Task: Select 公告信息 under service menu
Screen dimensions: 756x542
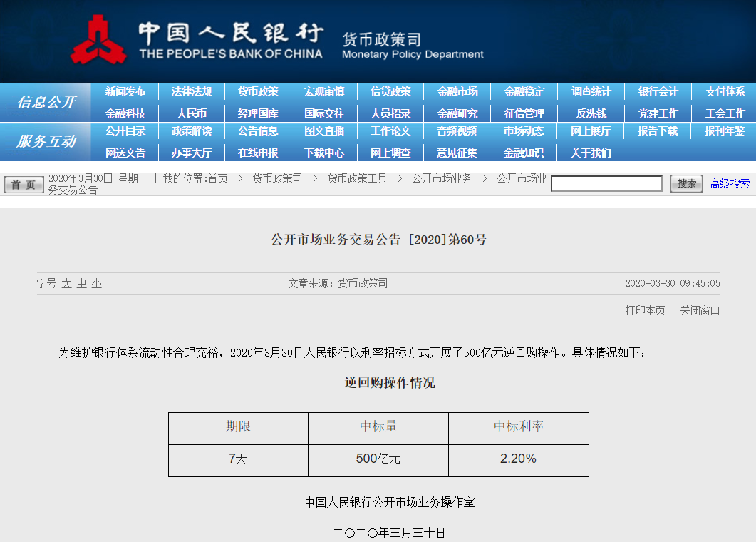Action: 258,131
